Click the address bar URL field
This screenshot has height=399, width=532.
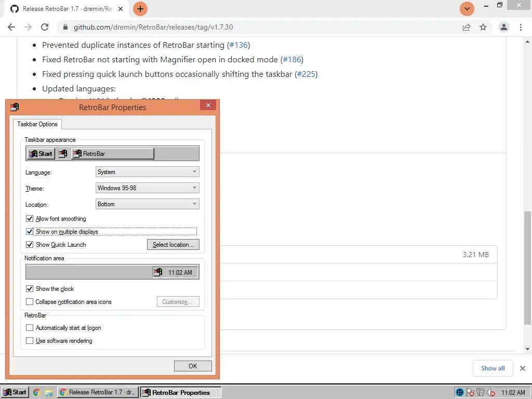click(x=258, y=27)
